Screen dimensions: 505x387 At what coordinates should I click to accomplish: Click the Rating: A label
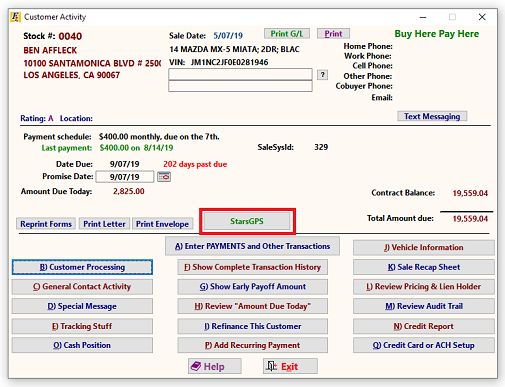pyautogui.click(x=37, y=118)
